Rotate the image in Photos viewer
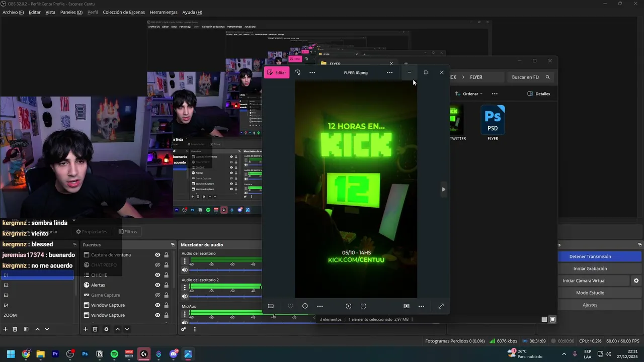Image resolution: width=644 pixels, height=362 pixels. point(298,72)
